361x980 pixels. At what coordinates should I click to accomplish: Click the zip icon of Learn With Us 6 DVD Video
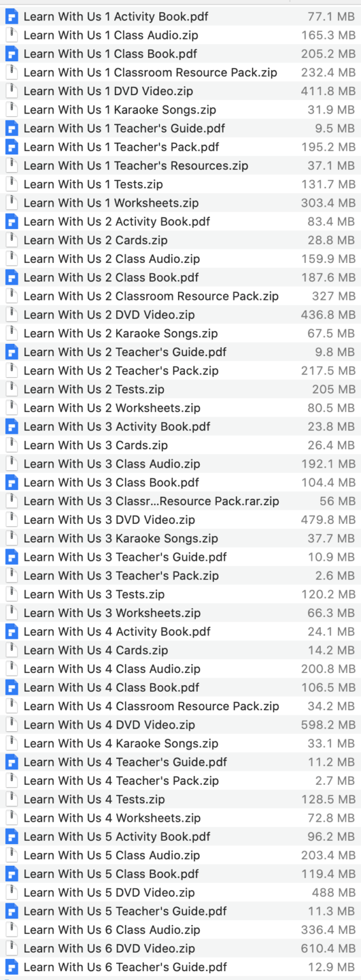pyautogui.click(x=11, y=948)
